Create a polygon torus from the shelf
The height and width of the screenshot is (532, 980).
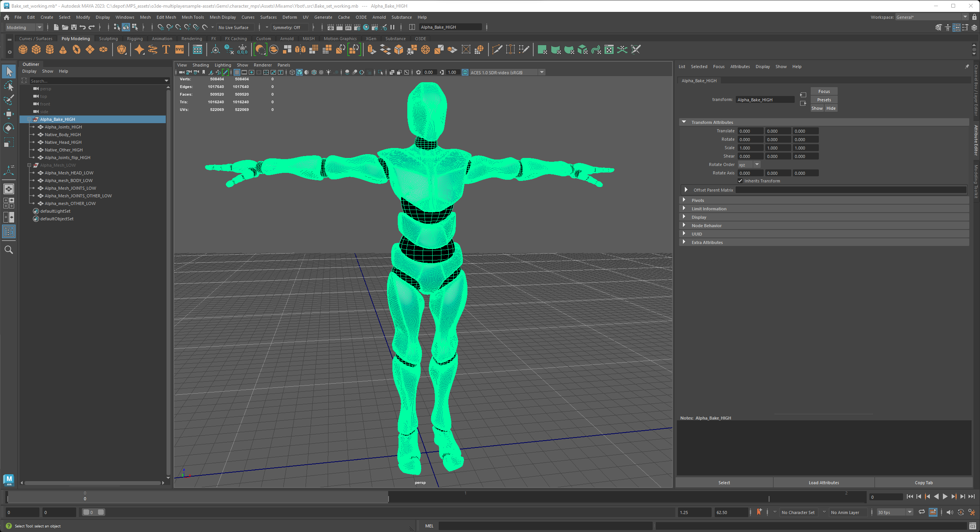coord(77,50)
